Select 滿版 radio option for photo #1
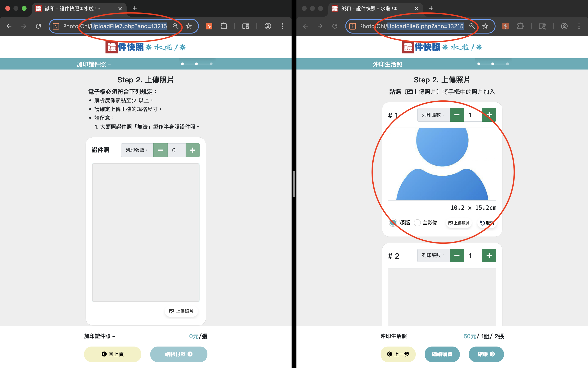This screenshot has height=368, width=588. pos(393,222)
